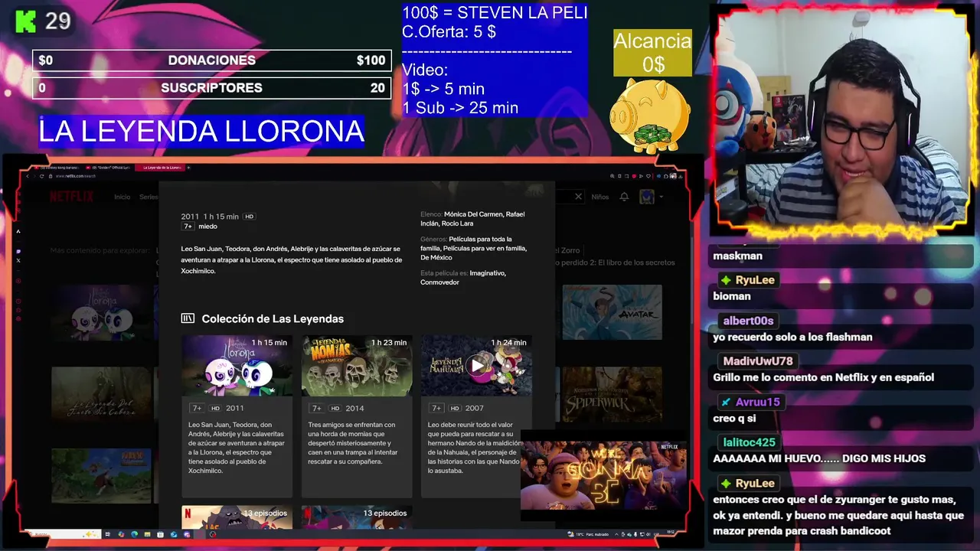The image size is (980, 551).
Task: Click the Imaginativo tag link
Action: [487, 273]
